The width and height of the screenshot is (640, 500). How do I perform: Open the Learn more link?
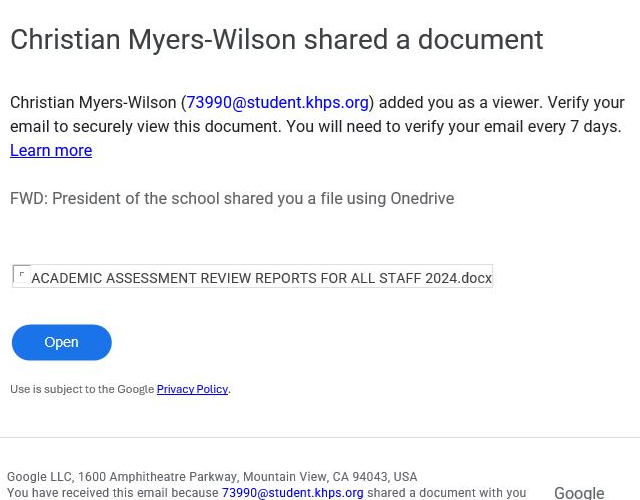(x=51, y=150)
